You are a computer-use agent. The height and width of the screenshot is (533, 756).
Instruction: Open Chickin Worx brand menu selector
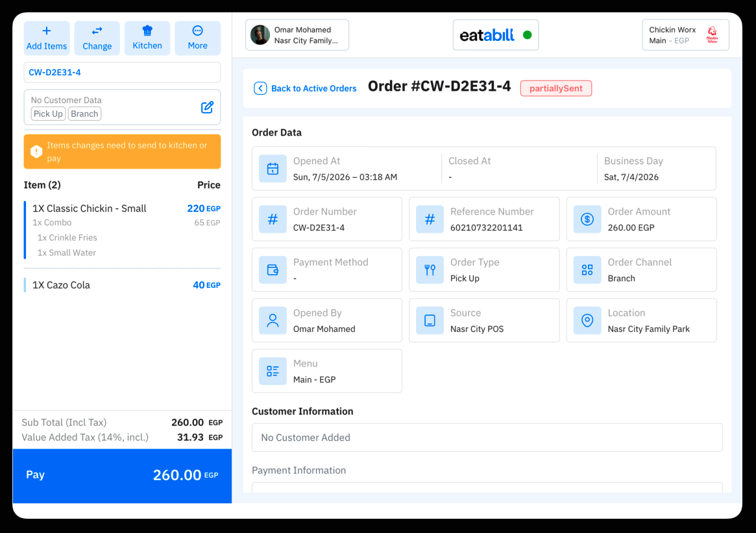(x=685, y=35)
